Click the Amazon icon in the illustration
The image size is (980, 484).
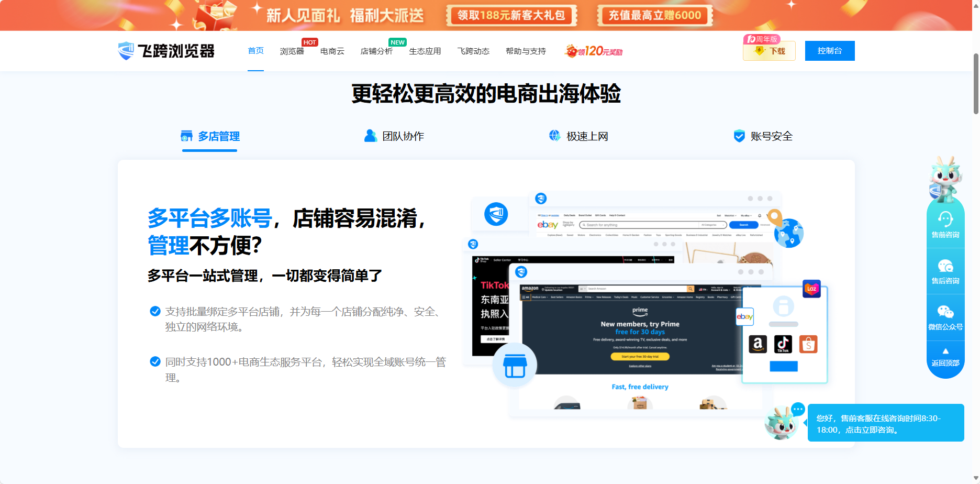point(758,344)
